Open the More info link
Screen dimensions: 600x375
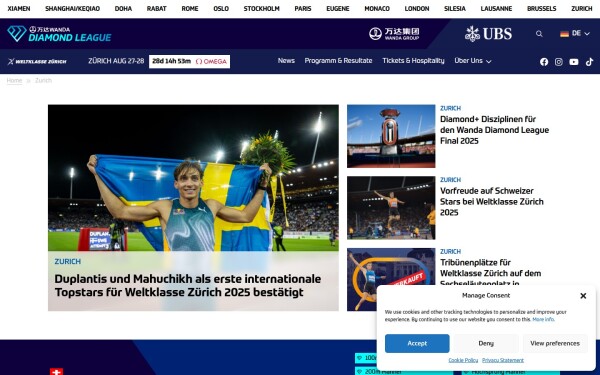[x=543, y=319]
